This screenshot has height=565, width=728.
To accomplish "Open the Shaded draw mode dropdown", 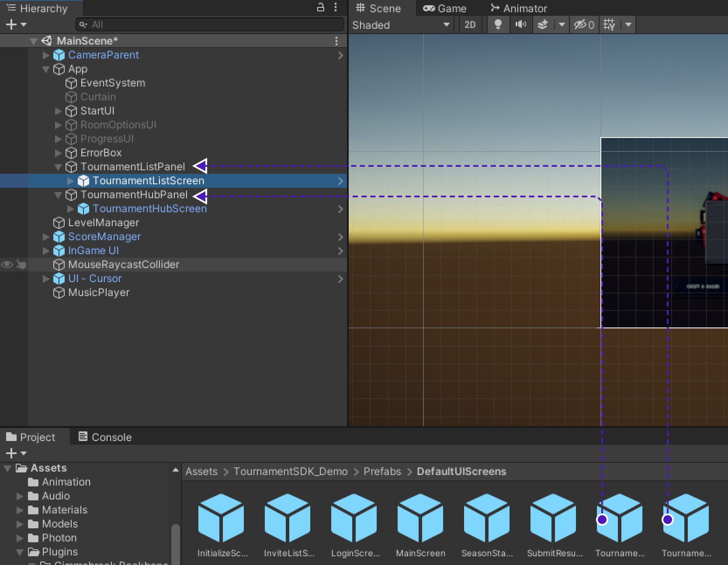I will point(401,25).
